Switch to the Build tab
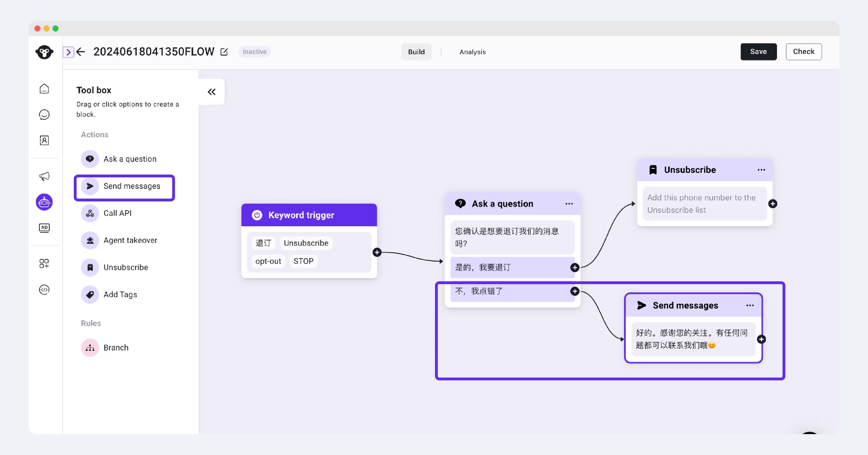Viewport: 868px width, 455px height. (417, 52)
